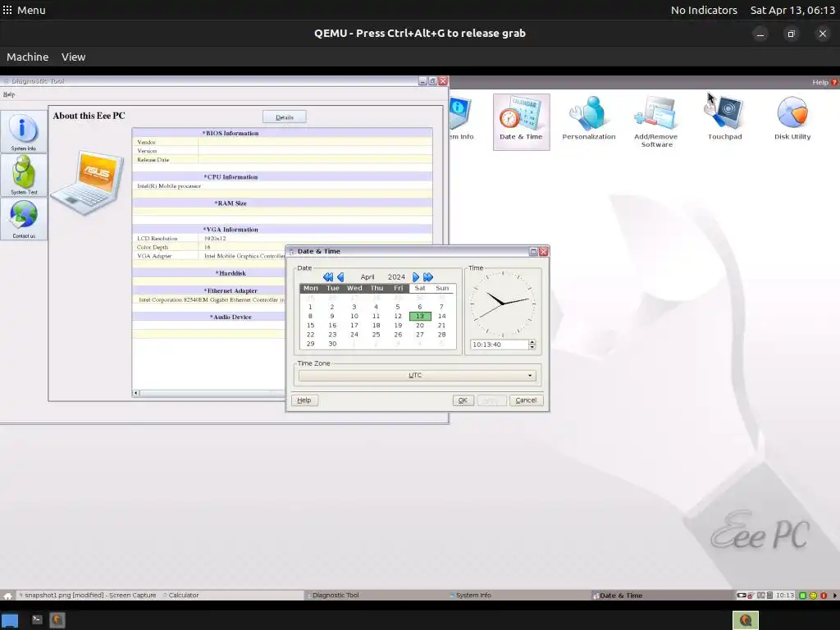The height and width of the screenshot is (630, 840).
Task: Select April 30 in the calendar
Action: tap(332, 344)
